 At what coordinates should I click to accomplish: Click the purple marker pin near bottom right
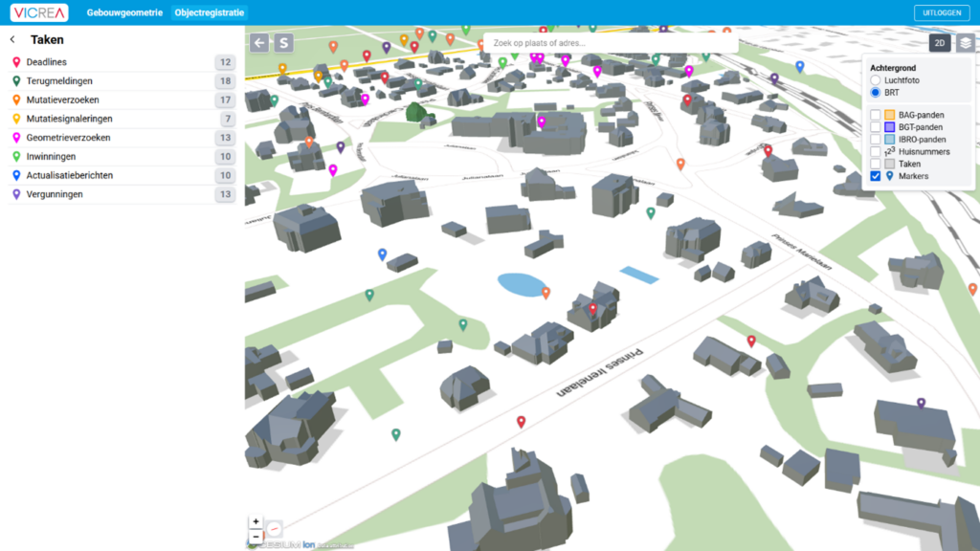click(x=921, y=404)
